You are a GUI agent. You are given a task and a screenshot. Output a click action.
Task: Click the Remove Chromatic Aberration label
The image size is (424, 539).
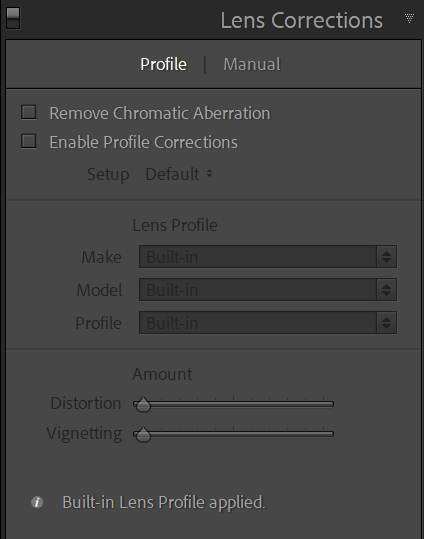(160, 113)
